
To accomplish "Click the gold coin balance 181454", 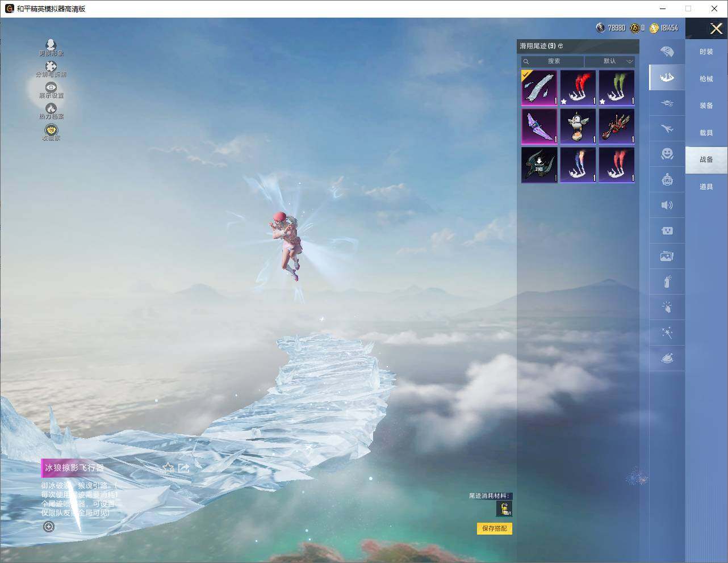I will click(x=664, y=28).
